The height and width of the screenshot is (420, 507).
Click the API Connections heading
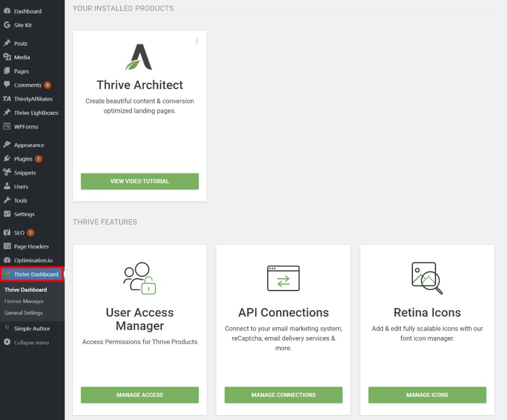pyautogui.click(x=283, y=312)
